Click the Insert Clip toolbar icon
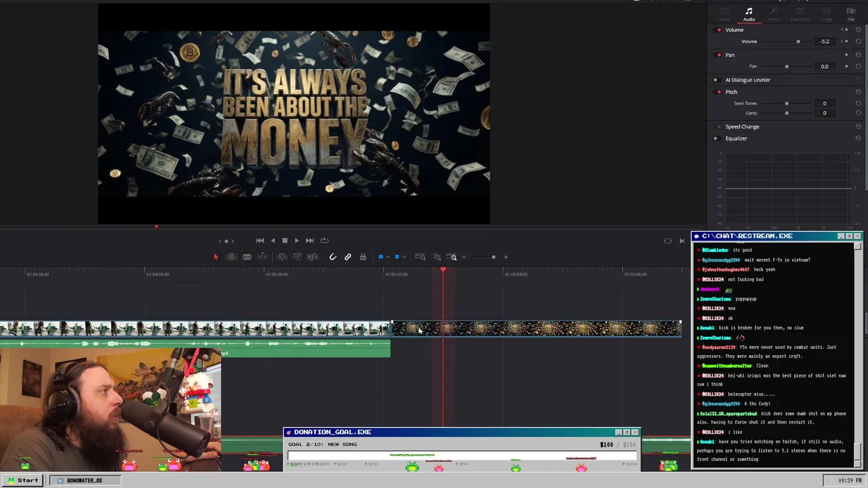The height and width of the screenshot is (488, 868). point(282,257)
